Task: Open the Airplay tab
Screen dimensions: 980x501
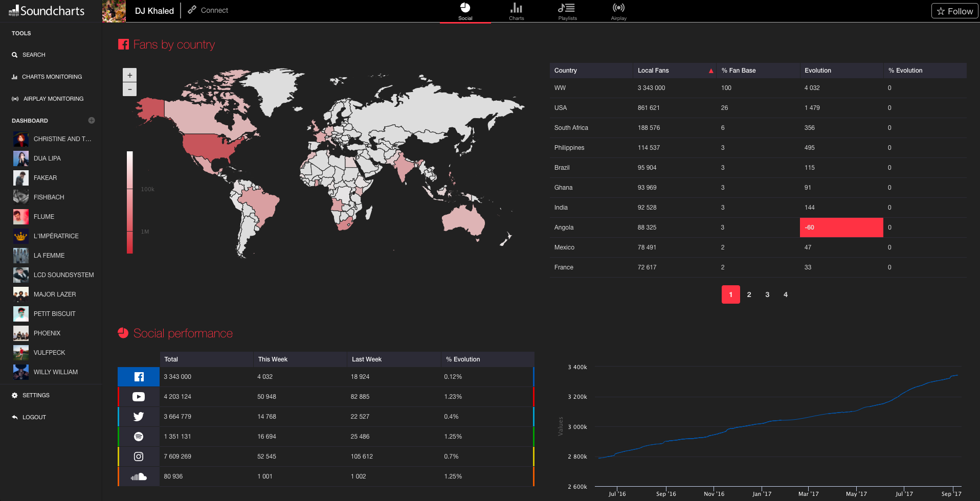Action: (618, 11)
